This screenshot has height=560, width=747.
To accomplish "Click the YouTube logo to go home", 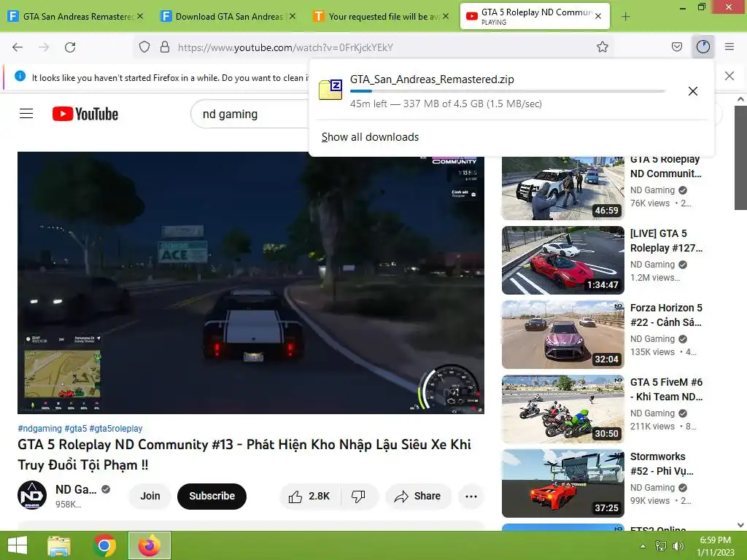I will [85, 114].
